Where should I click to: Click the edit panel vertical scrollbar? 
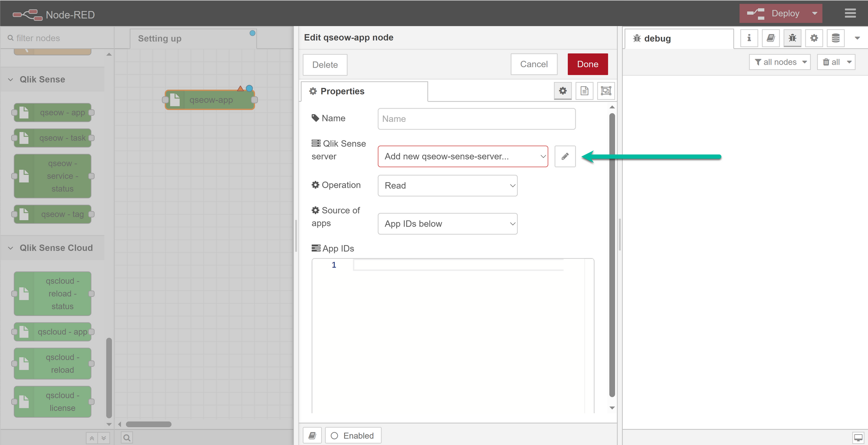click(x=612, y=255)
